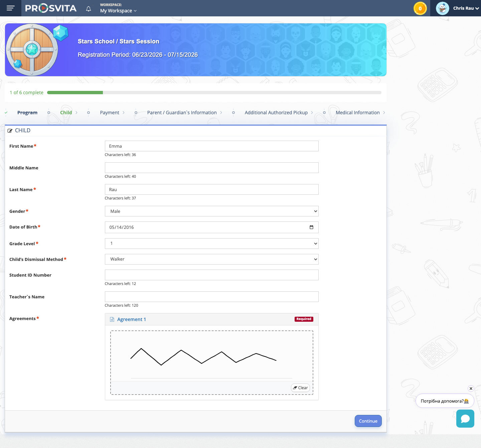This screenshot has width=481, height=448.
Task: Click the Continue button
Action: click(368, 421)
